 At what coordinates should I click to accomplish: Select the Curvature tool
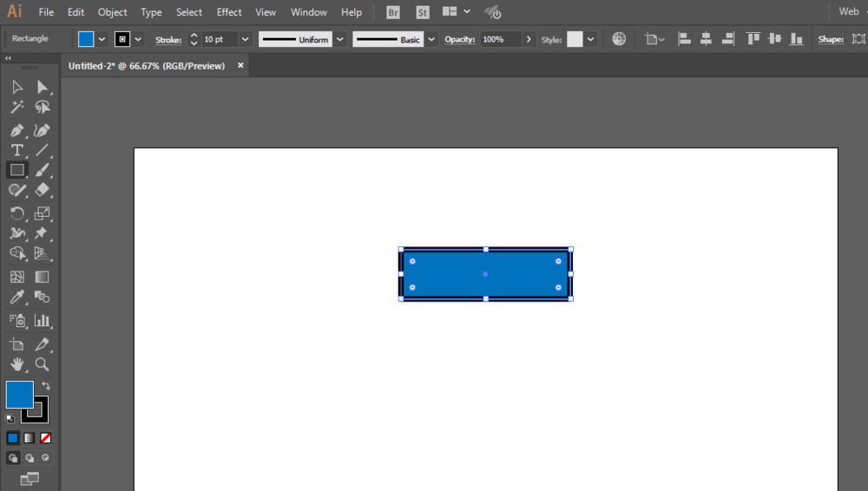[x=42, y=131]
